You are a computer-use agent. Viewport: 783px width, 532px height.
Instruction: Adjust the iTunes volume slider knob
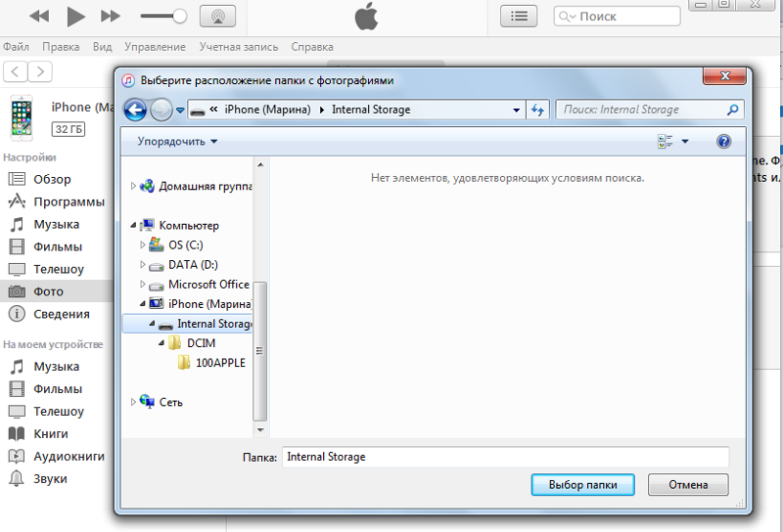coord(179,16)
